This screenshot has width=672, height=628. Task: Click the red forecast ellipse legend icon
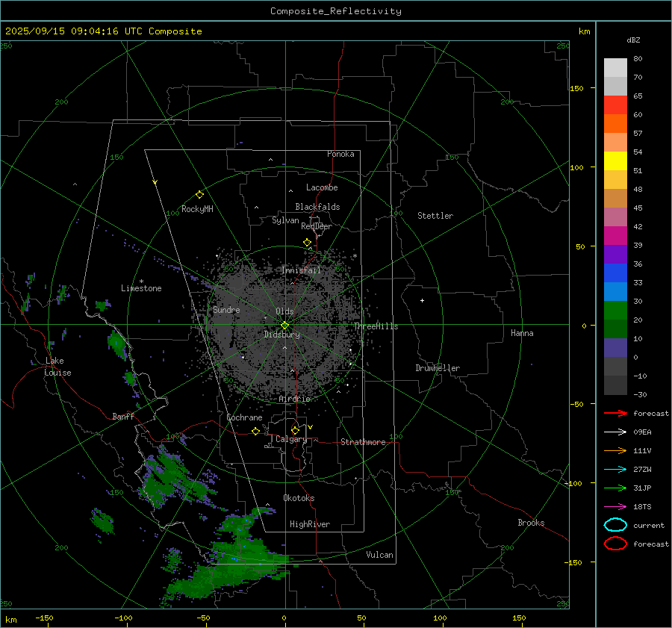(615, 544)
